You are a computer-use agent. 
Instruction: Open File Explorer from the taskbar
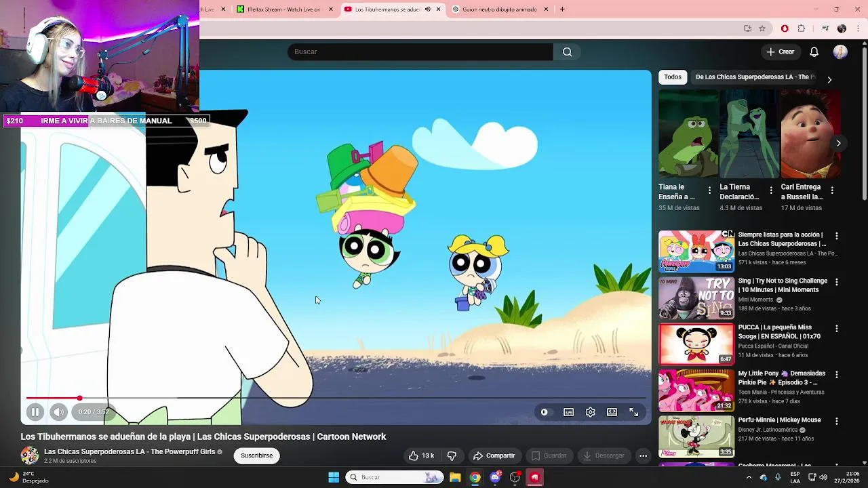tap(455, 477)
